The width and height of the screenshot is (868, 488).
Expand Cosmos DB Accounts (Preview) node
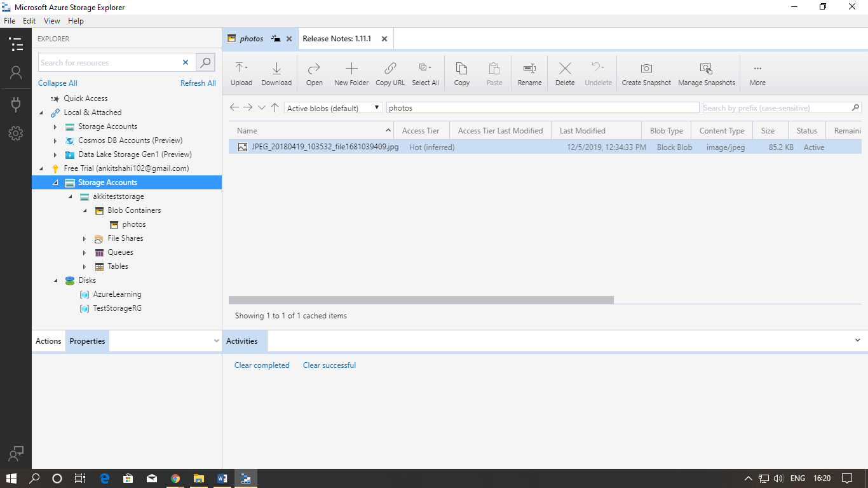tap(55, 140)
